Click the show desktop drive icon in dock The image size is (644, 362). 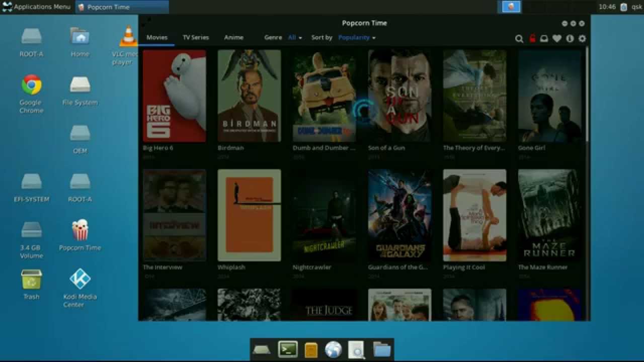(x=262, y=349)
